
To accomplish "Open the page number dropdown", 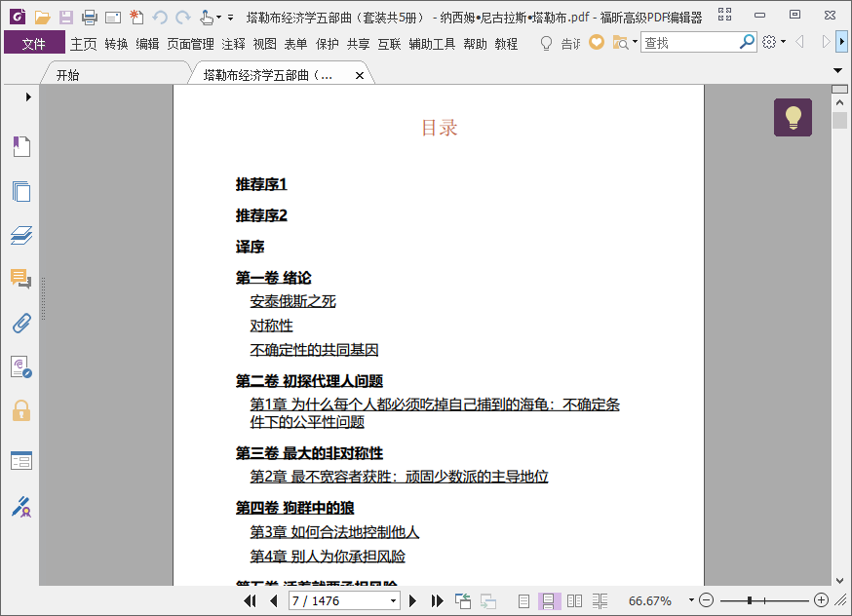I will pyautogui.click(x=393, y=600).
